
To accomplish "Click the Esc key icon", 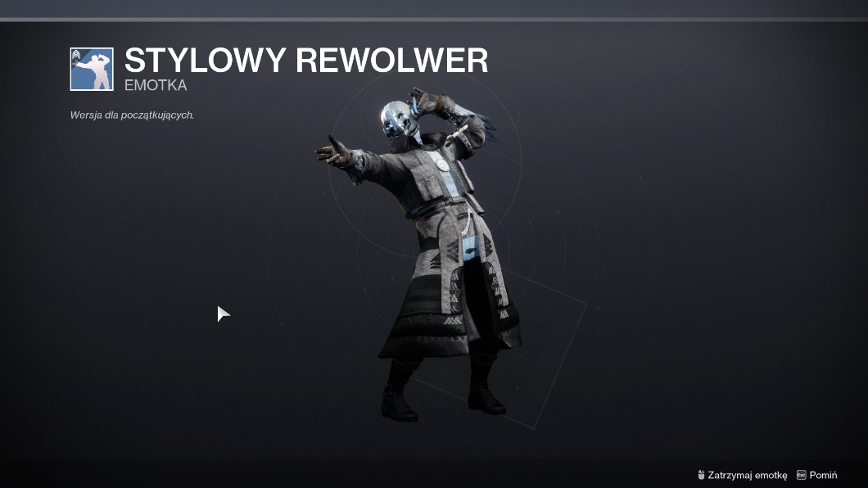I will pyautogui.click(x=801, y=475).
